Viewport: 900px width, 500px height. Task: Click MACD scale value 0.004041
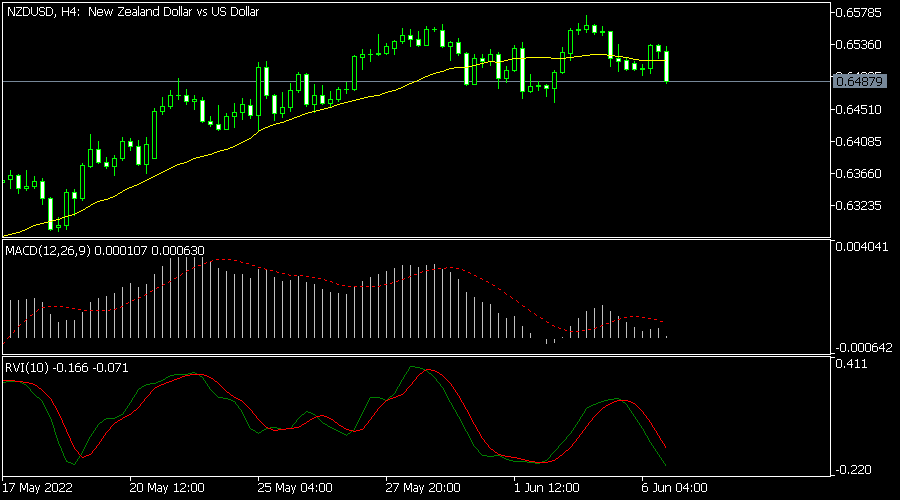(862, 247)
